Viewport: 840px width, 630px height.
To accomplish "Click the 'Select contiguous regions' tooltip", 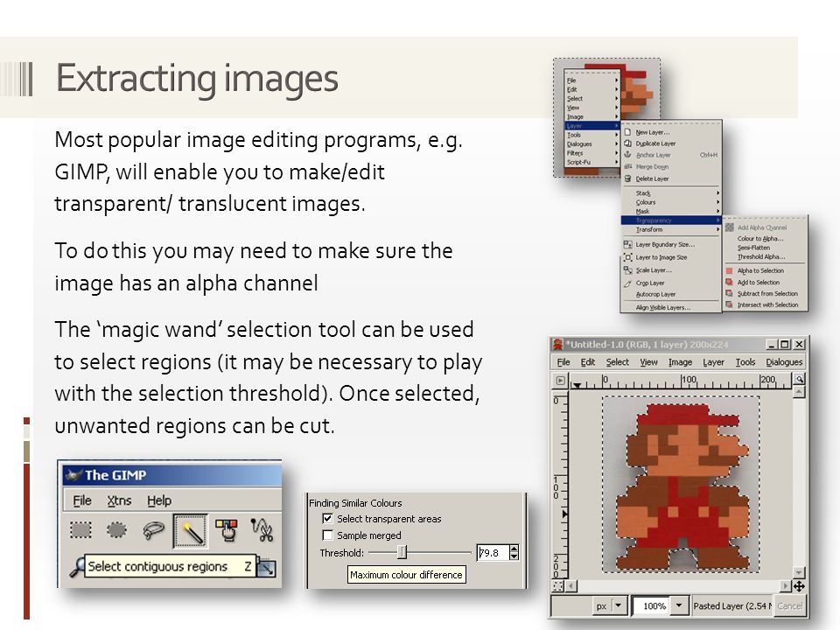I will pyautogui.click(x=170, y=566).
